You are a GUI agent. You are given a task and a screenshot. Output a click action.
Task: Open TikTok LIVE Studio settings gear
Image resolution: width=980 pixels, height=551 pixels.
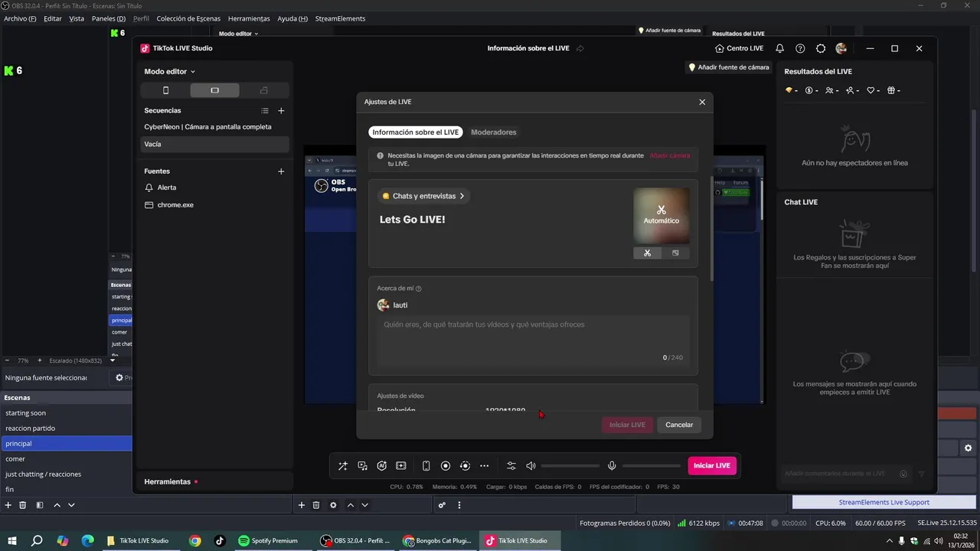coord(821,48)
